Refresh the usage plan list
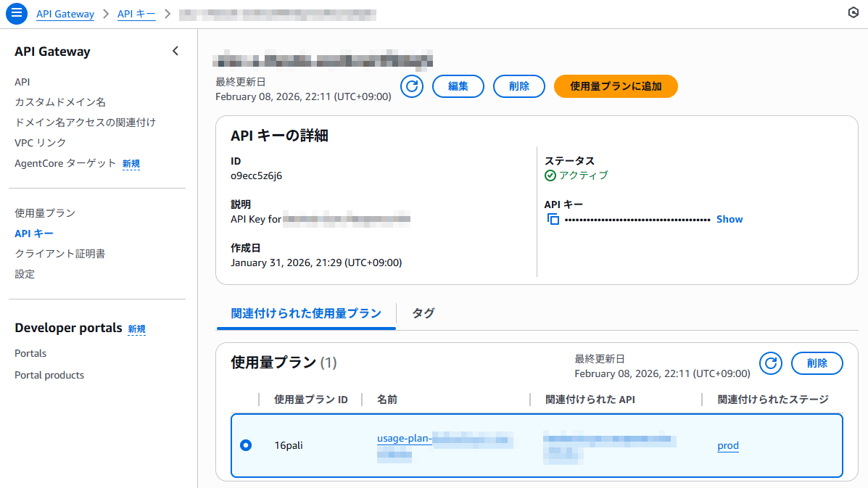Image resolution: width=868 pixels, height=488 pixels. [x=771, y=363]
